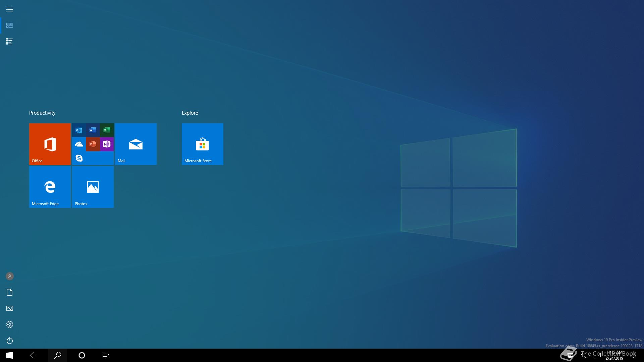Viewport: 644px width, 362px height.
Task: Open the Photos tile
Action: [x=93, y=187]
